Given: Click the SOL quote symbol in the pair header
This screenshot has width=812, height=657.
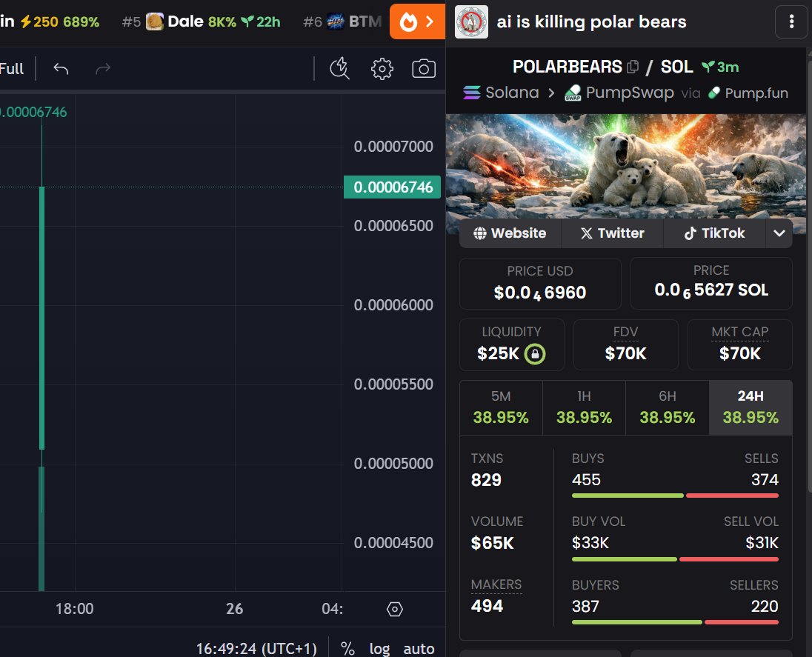Looking at the screenshot, I should (676, 67).
